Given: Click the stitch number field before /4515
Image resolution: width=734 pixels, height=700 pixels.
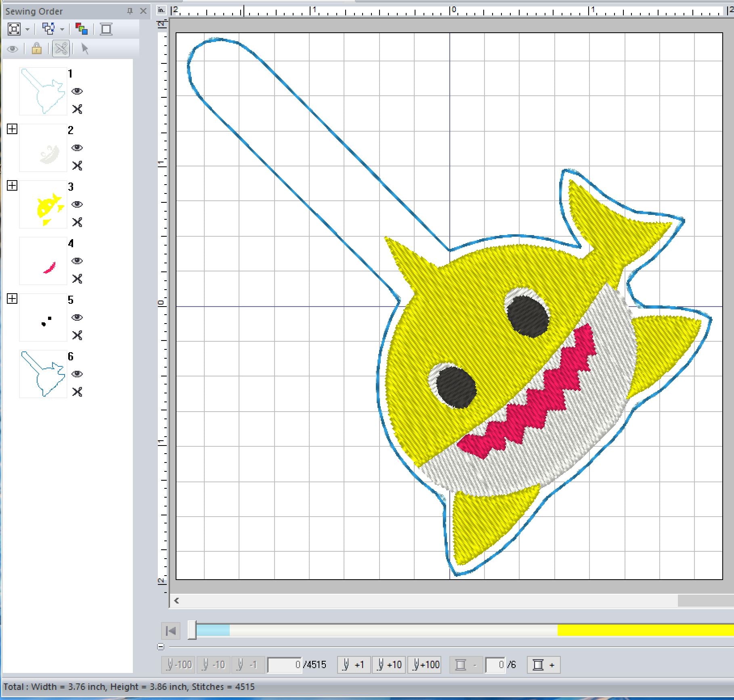Looking at the screenshot, I should click(x=284, y=665).
